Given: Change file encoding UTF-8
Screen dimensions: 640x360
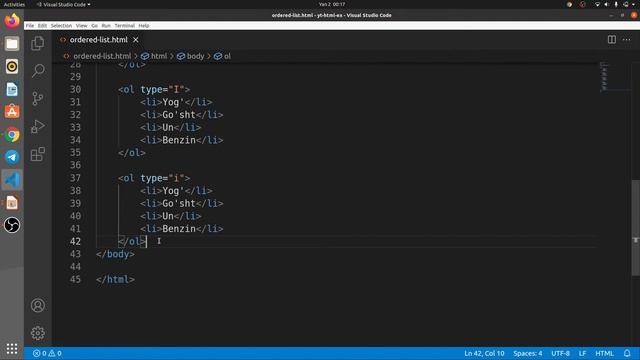Looking at the screenshot, I should pyautogui.click(x=560, y=353).
